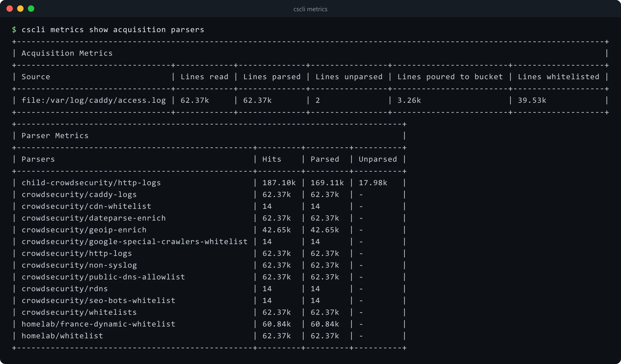The width and height of the screenshot is (621, 364).
Task: Click the '17.98k' unparsed value
Action: point(373,183)
